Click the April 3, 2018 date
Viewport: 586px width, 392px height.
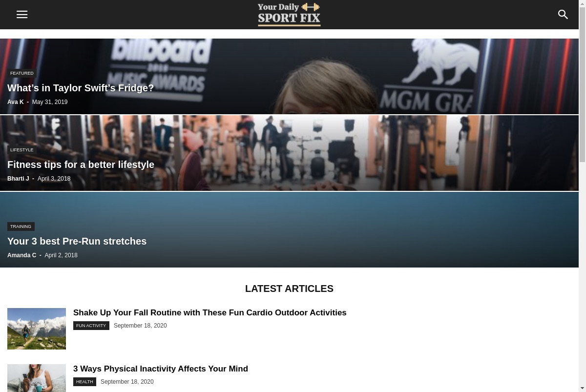click(x=54, y=179)
